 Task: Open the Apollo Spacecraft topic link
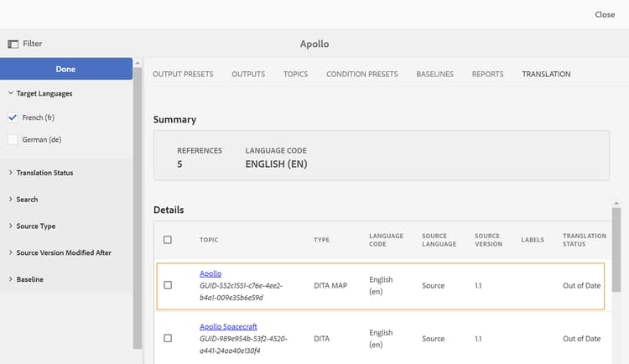click(x=230, y=326)
